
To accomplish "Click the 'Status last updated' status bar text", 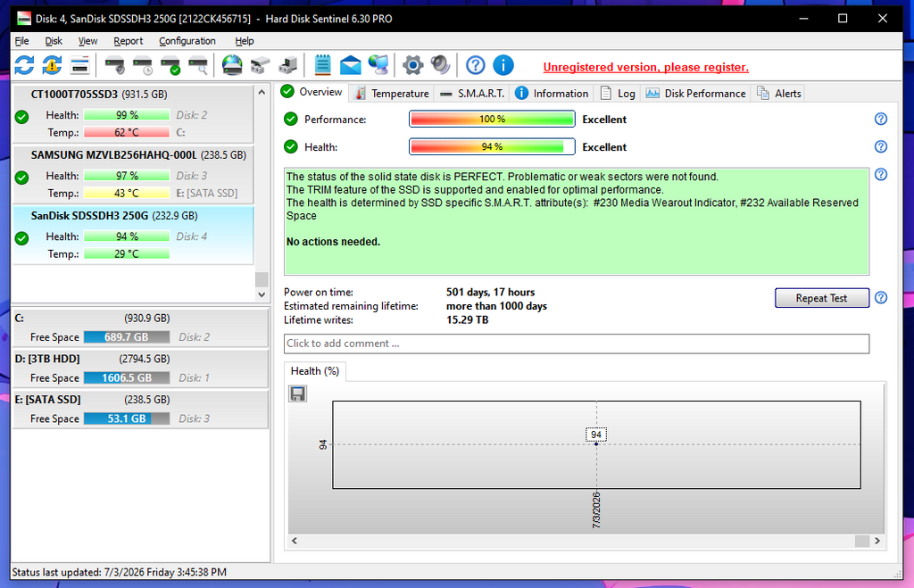I will click(x=119, y=572).
